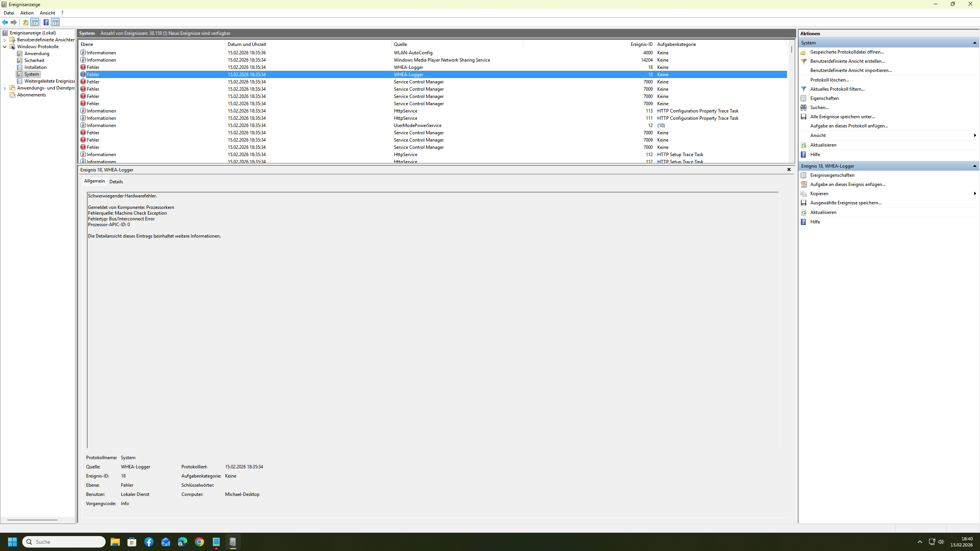Switch to the Details tab
Viewport: 980px width, 551px height.
116,182
